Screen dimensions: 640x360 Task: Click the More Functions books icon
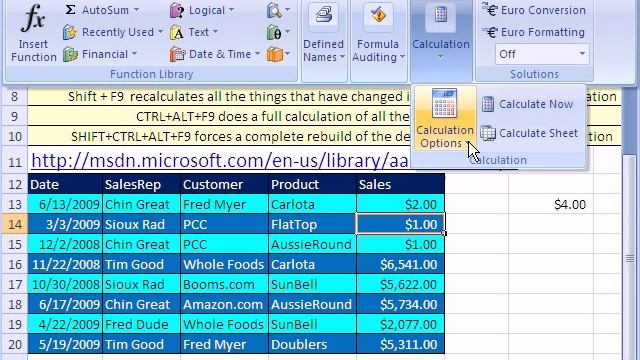275,54
